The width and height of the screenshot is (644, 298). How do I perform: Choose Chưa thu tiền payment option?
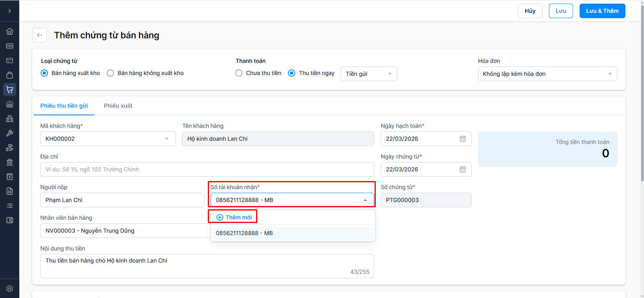[239, 73]
